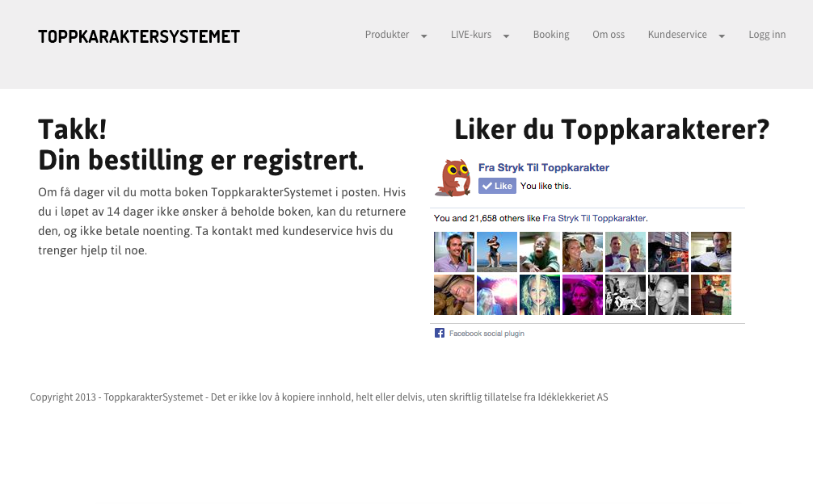Open the bold Fra Stryk Til Toppkarakter title
Screen dimensions: 813x504
click(543, 168)
